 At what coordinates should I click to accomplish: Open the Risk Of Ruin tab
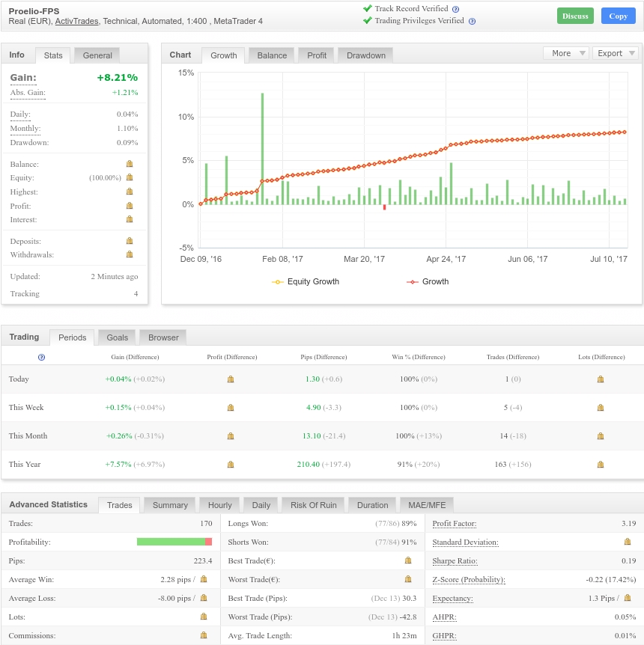[x=315, y=505]
